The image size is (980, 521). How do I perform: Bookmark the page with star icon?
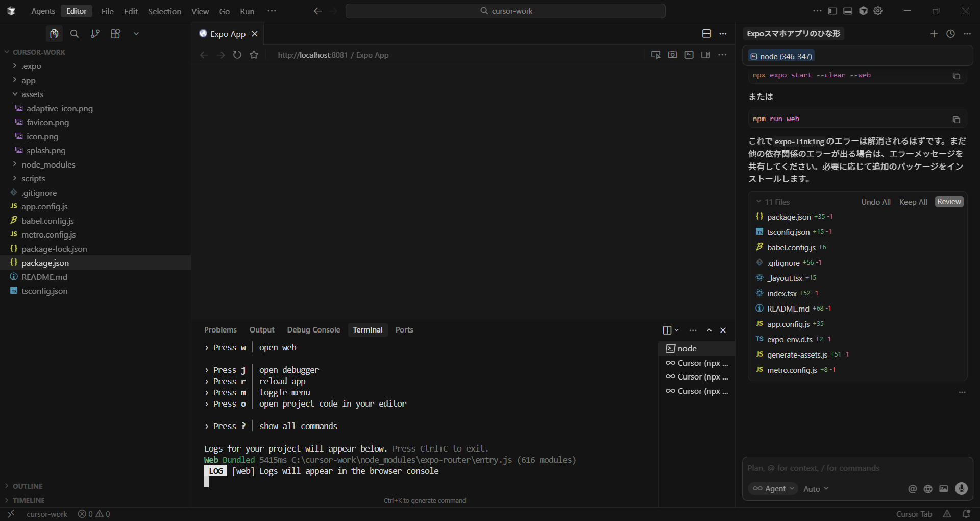254,55
